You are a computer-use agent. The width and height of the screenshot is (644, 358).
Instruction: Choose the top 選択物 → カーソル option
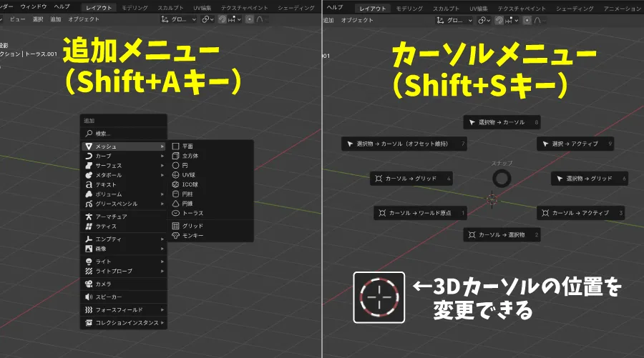[x=502, y=122]
